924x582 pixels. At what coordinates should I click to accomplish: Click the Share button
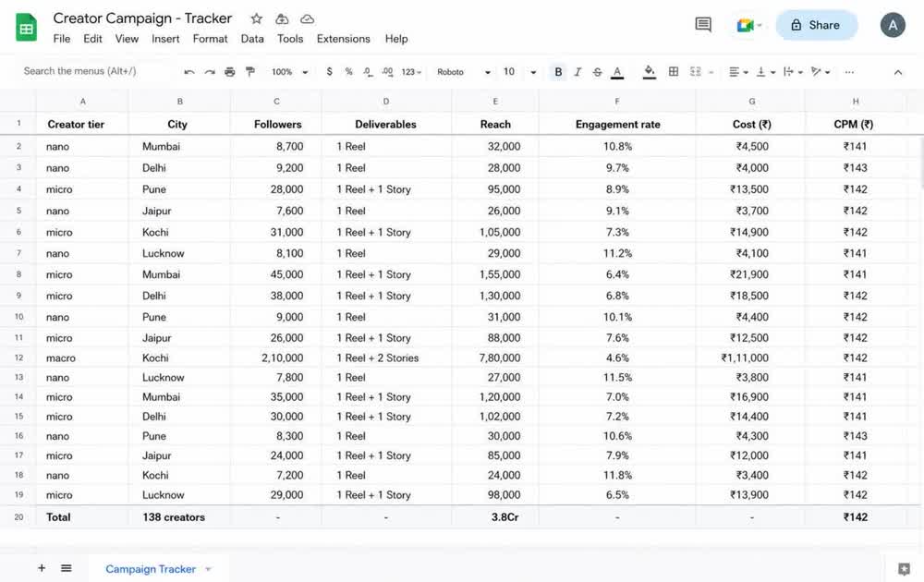pos(816,25)
